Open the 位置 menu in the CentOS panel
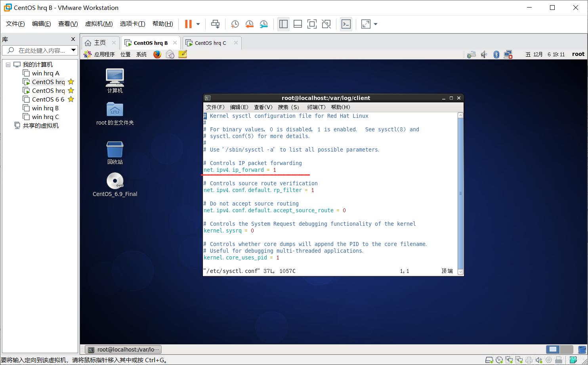Viewport: 588px width, 365px height. pos(126,54)
